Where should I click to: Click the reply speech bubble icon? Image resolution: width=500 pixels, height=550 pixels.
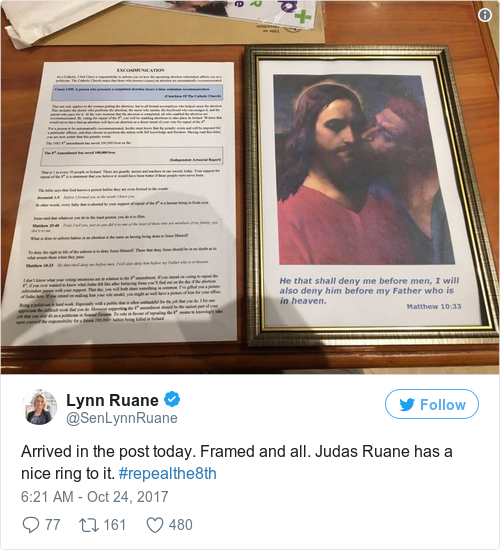tap(31, 525)
